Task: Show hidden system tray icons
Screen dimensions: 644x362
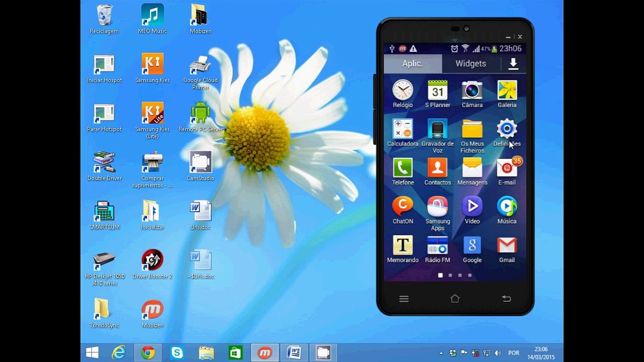Action: (x=441, y=353)
